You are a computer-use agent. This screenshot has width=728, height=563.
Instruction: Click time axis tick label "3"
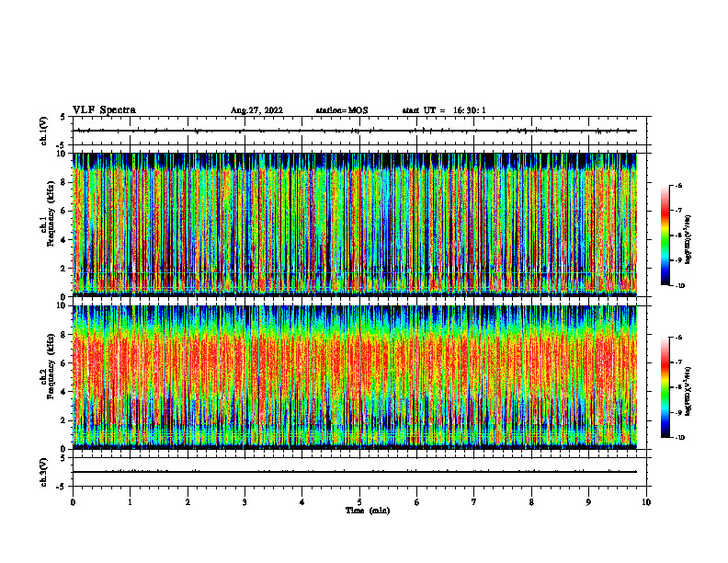pos(245,502)
